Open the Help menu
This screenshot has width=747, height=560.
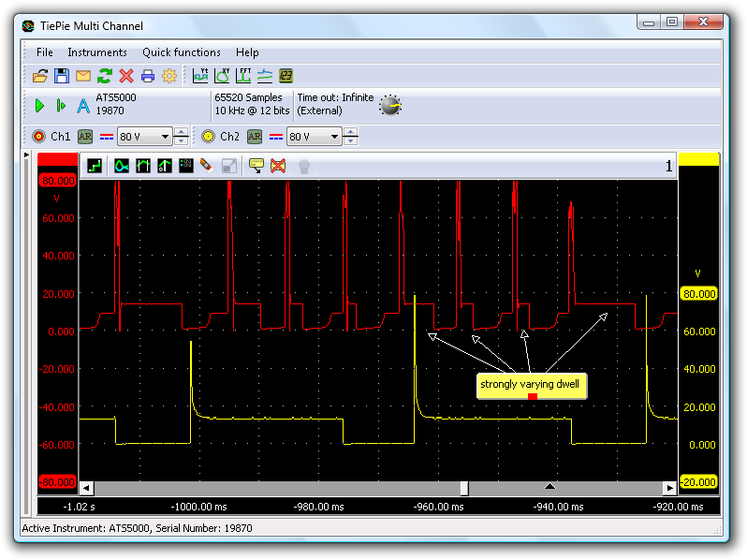click(247, 52)
